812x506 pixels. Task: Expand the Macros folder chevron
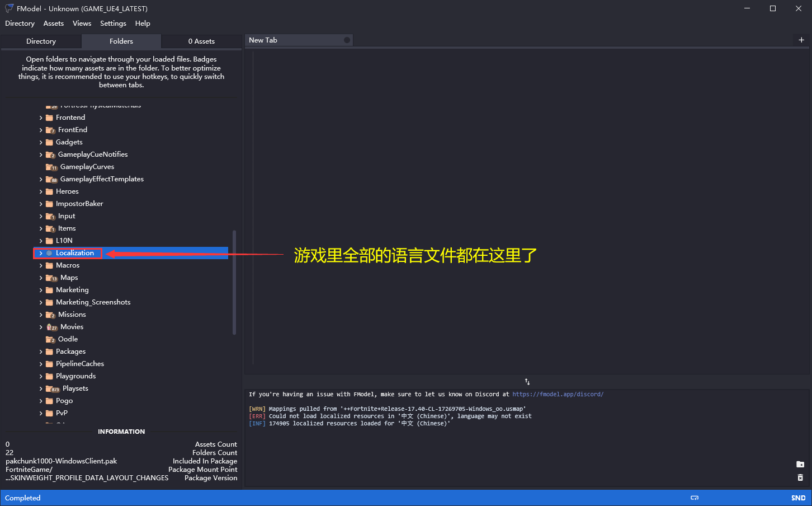pos(41,265)
